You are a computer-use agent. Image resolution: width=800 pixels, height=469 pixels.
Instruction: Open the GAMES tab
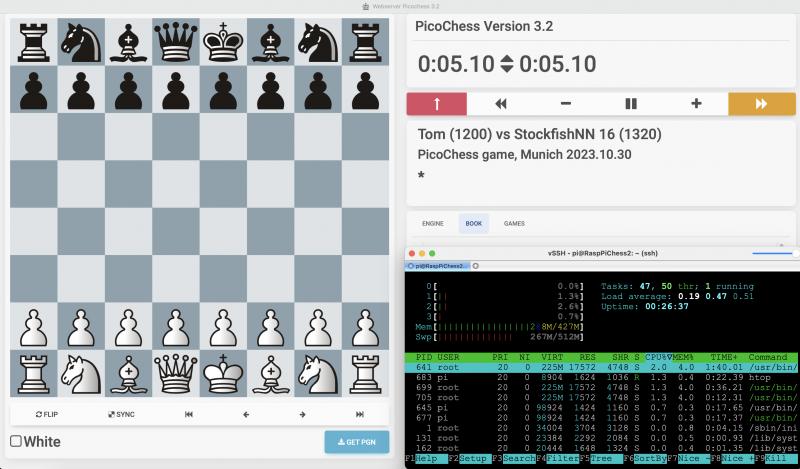tap(514, 224)
